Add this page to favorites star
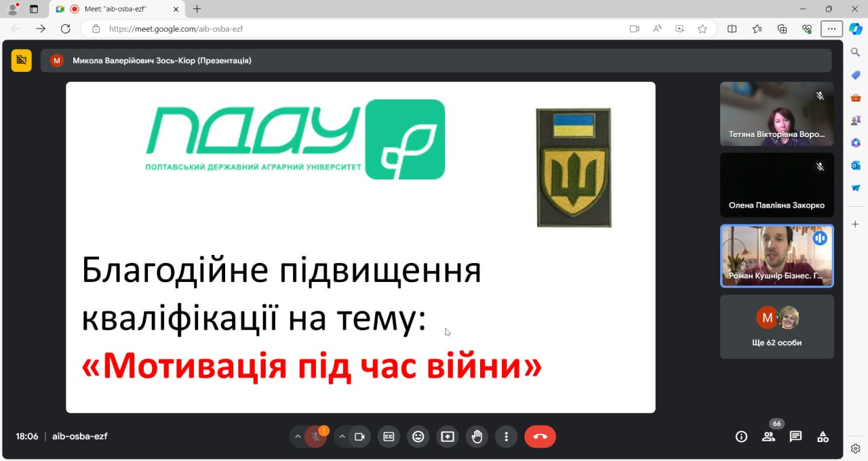Viewport: 868px width, 461px height. [703, 28]
